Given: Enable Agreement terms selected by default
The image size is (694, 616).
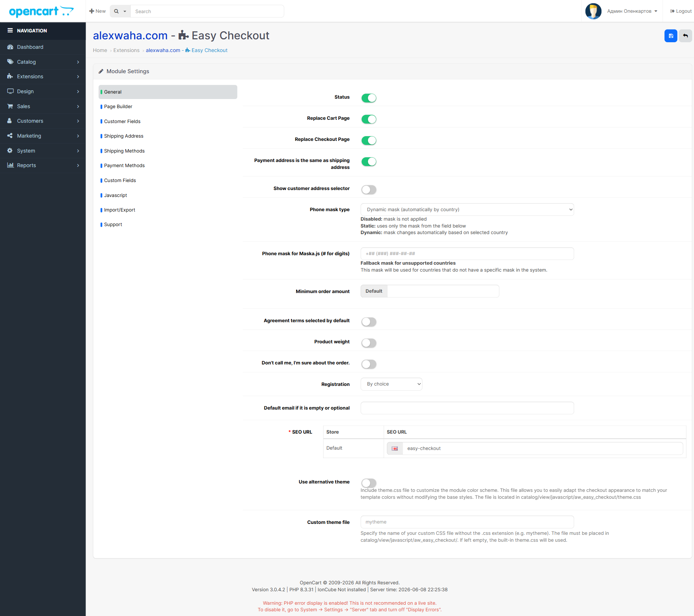Looking at the screenshot, I should 369,322.
